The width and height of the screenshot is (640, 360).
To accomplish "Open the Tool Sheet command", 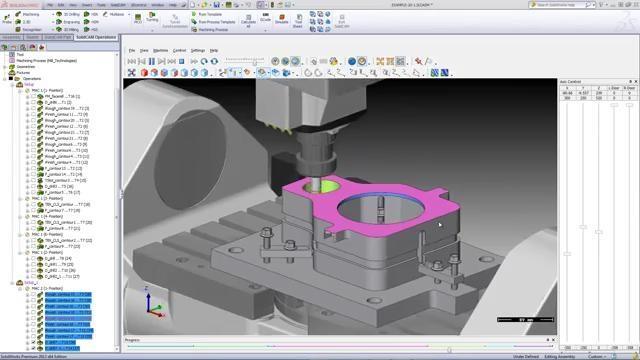I will (x=298, y=21).
